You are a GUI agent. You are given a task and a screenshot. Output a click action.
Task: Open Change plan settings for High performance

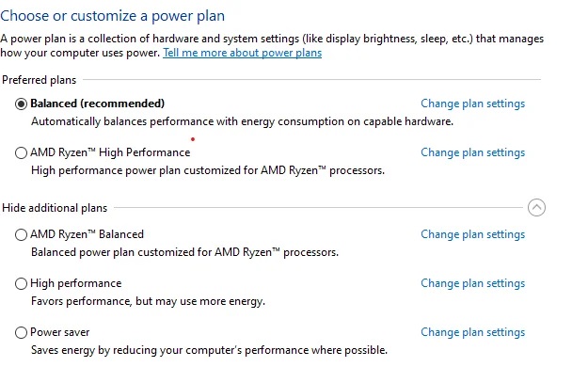pyautogui.click(x=472, y=283)
